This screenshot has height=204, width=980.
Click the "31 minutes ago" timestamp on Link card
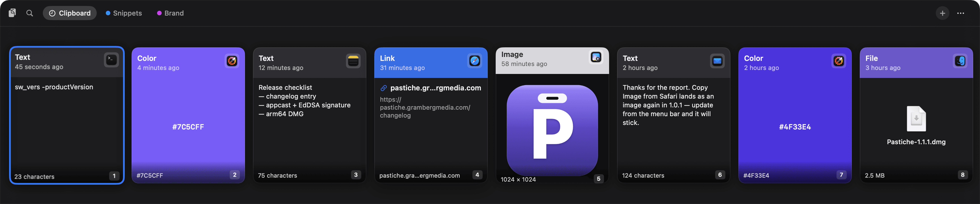(x=402, y=68)
